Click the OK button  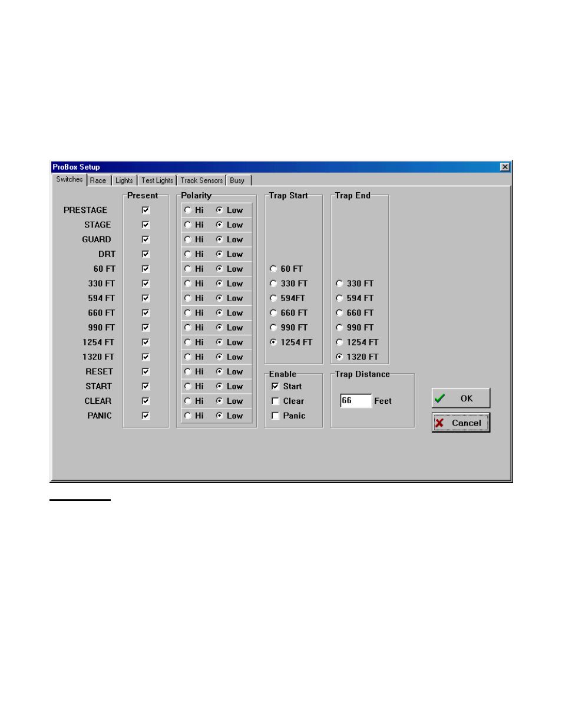[x=461, y=398]
